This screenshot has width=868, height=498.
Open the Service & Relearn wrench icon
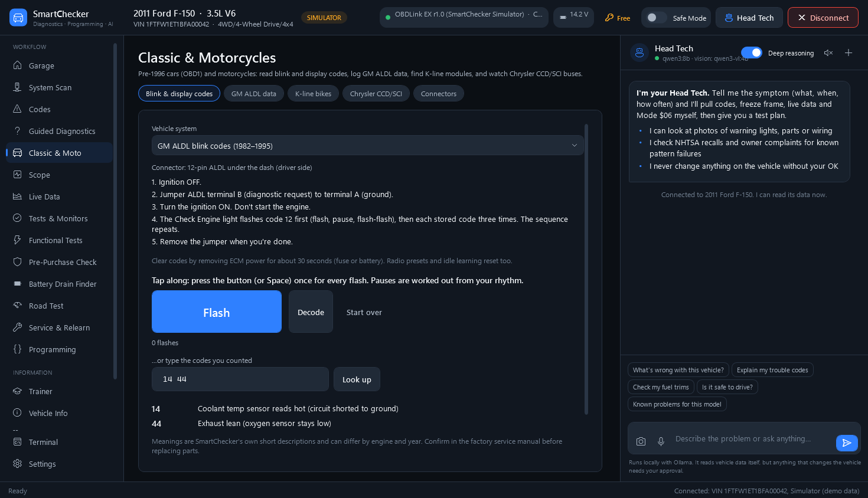[18, 327]
